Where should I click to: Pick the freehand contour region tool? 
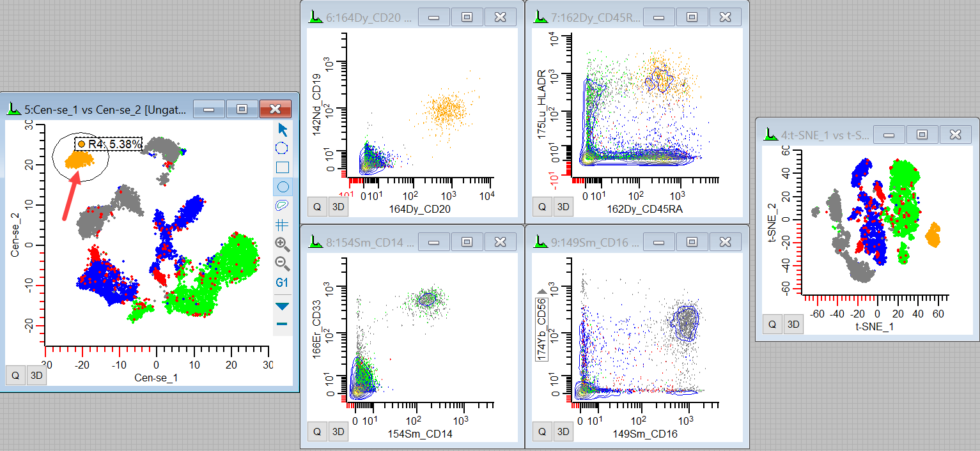click(x=282, y=206)
